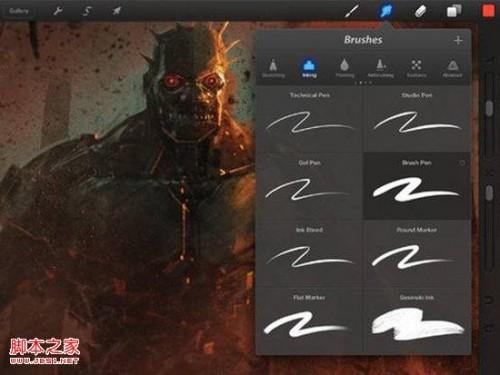This screenshot has width=500, height=375.
Task: Choose the Gesinski Ink brush
Action: 417,321
